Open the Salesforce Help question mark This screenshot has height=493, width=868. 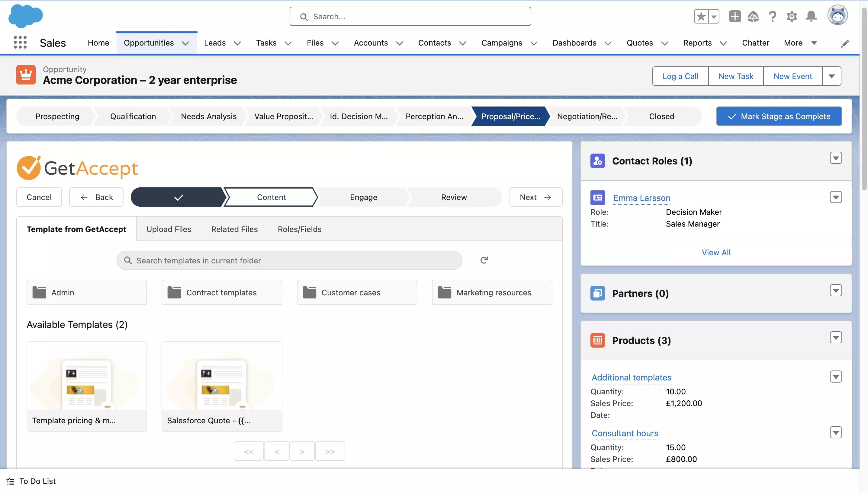pyautogui.click(x=773, y=16)
